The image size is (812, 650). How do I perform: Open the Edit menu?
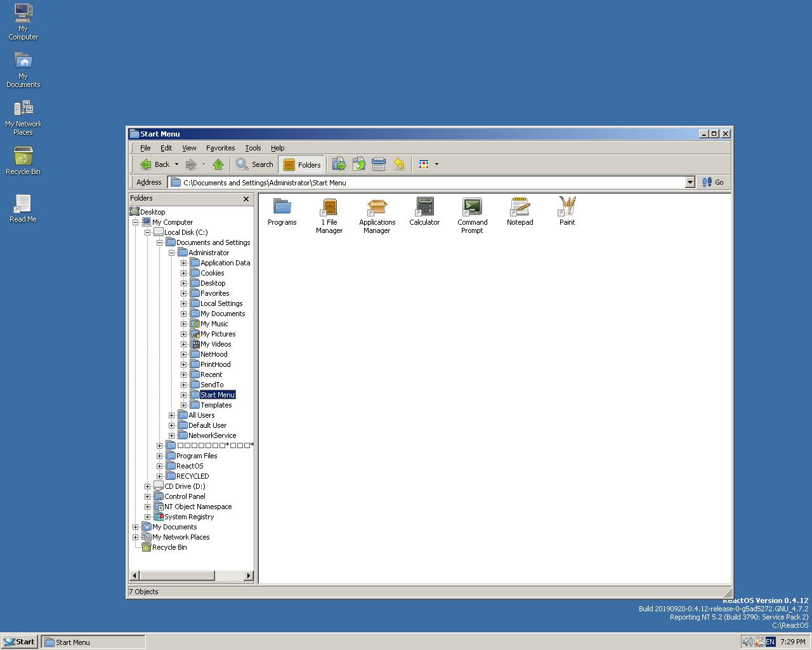point(166,148)
